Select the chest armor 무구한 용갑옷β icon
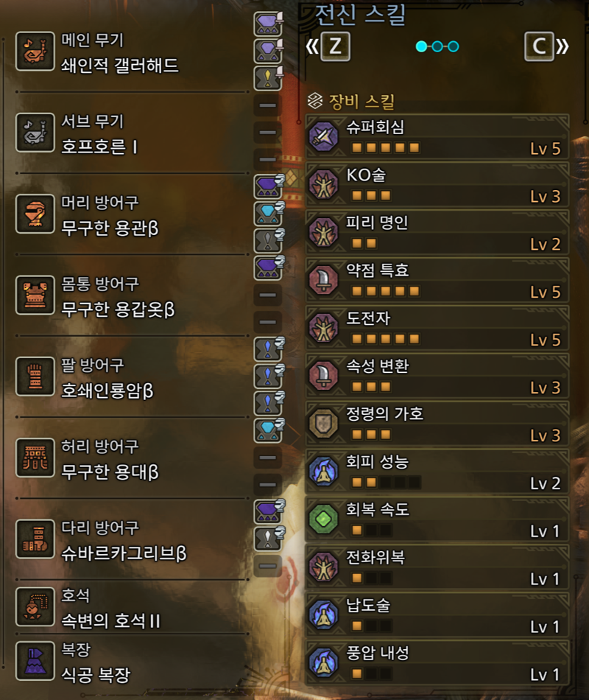Image resolution: width=589 pixels, height=700 pixels. [x=35, y=295]
